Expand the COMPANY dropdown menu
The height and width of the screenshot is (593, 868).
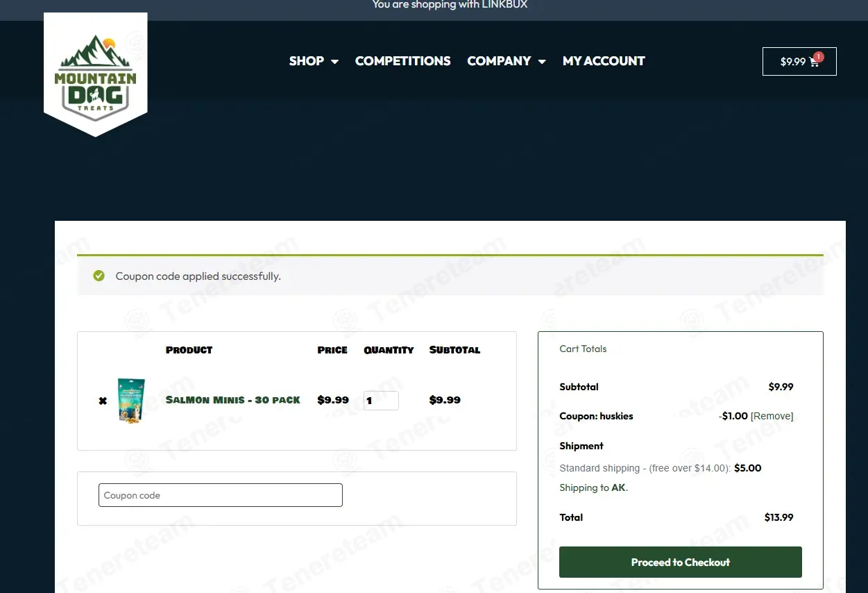click(507, 61)
